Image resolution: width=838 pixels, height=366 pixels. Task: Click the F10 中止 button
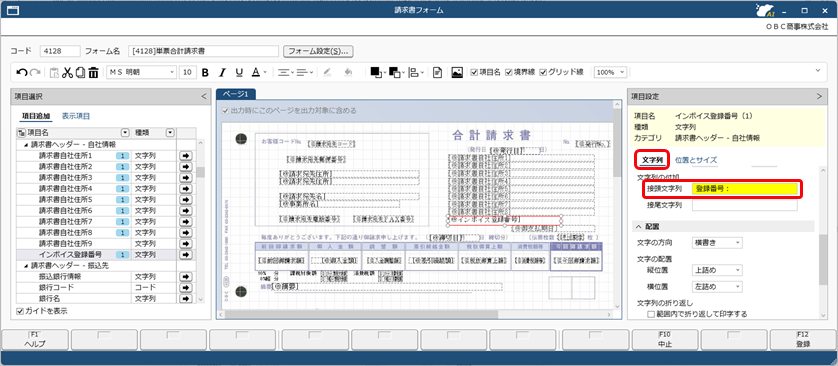[665, 340]
